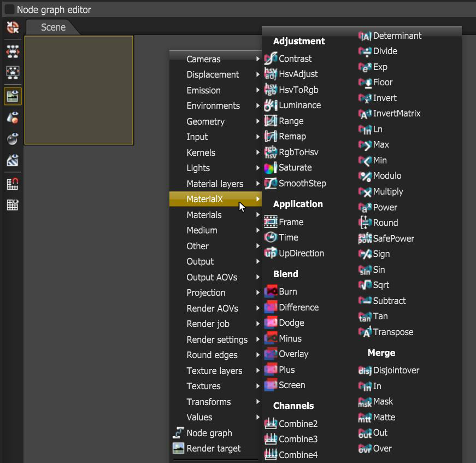
Task: Click the Determinant node icon
Action: point(365,36)
